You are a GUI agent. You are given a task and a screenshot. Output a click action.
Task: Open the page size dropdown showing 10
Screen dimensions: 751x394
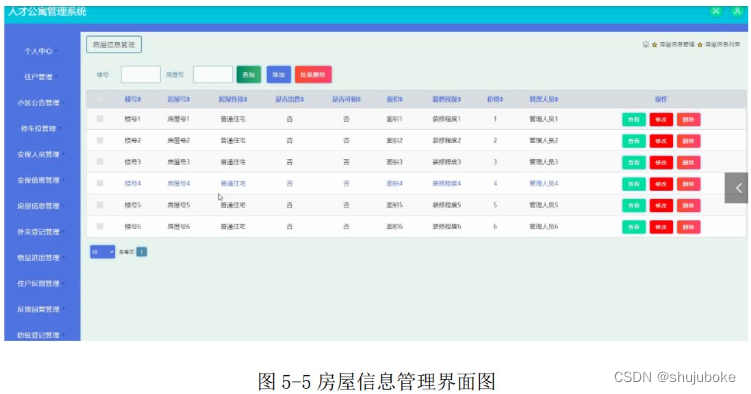point(102,252)
